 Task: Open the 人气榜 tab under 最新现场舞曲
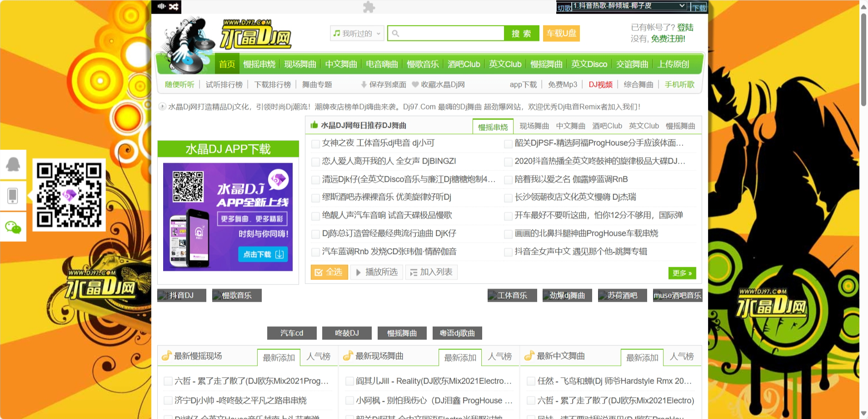coord(499,356)
